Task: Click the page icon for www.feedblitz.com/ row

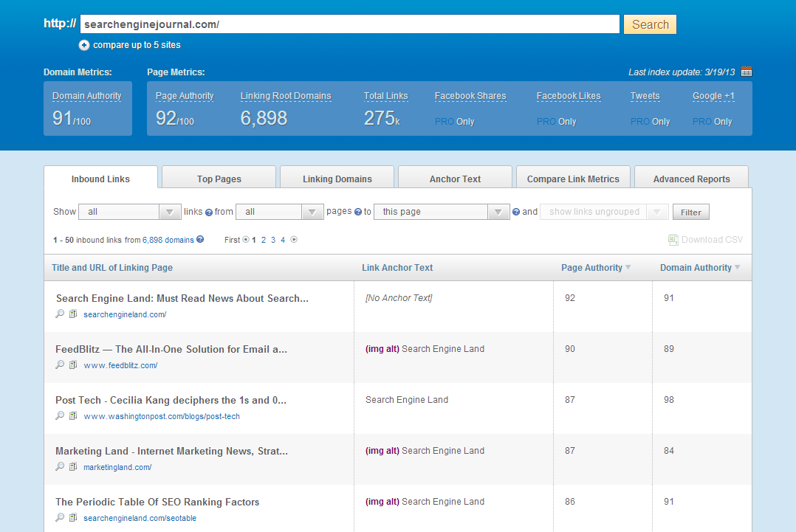Action: [73, 365]
